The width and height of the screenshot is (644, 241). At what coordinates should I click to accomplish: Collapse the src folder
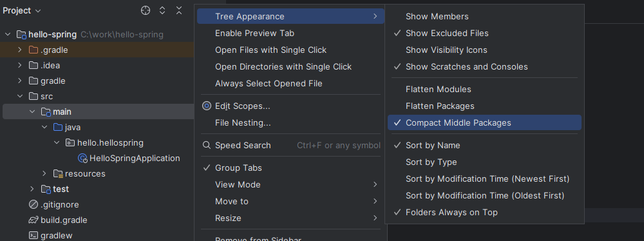pos(20,96)
